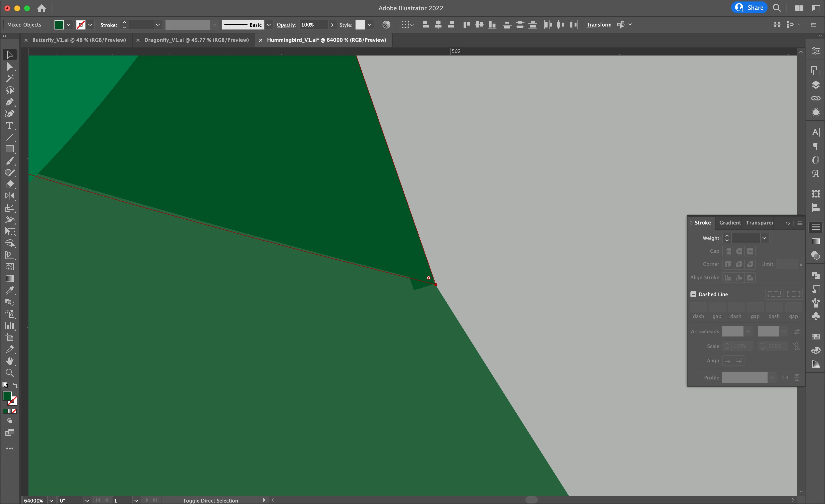The width and height of the screenshot is (825, 504).
Task: Select the Direct Selection tool
Action: pos(10,67)
